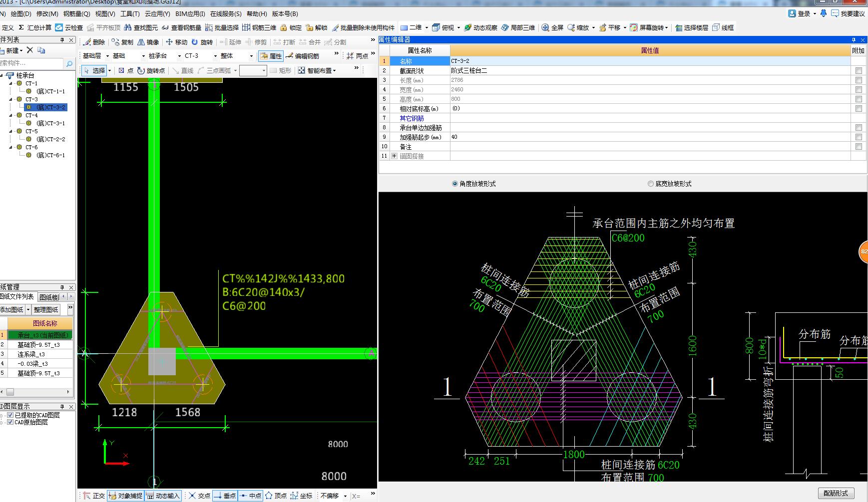Click 查看钢筋量 view rebar quantity

[x=181, y=27]
